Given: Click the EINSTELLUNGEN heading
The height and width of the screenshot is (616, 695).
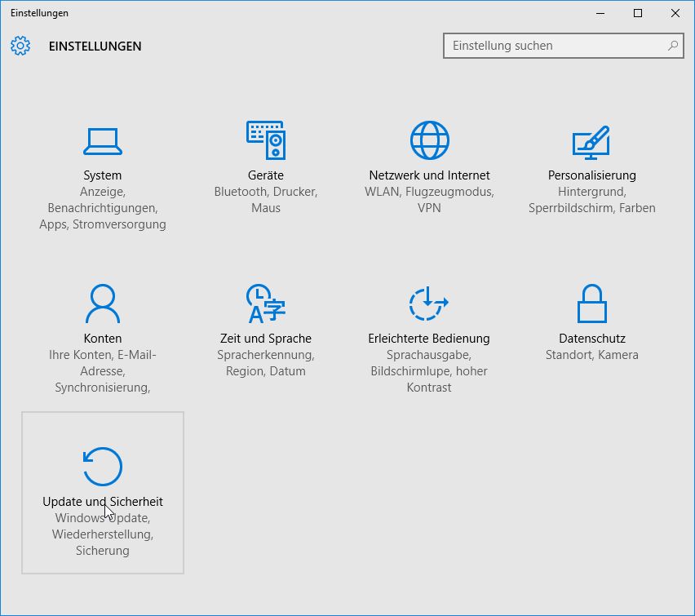Looking at the screenshot, I should [95, 47].
